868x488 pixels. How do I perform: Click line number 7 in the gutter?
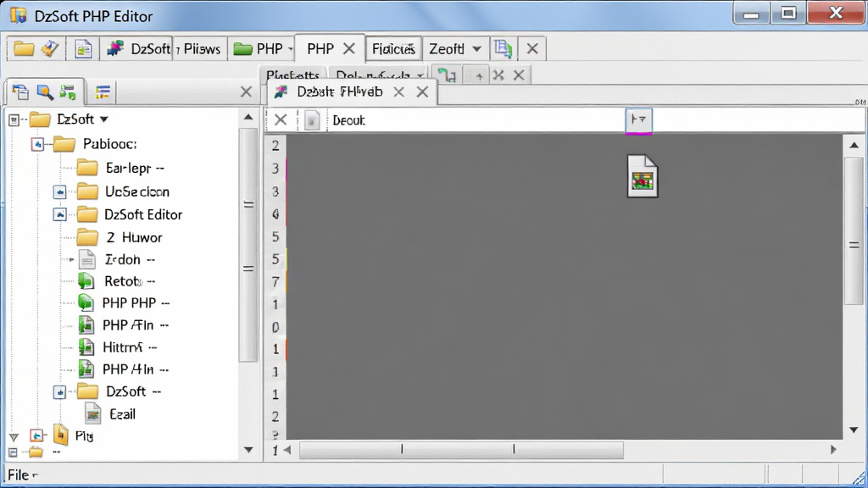tap(275, 282)
